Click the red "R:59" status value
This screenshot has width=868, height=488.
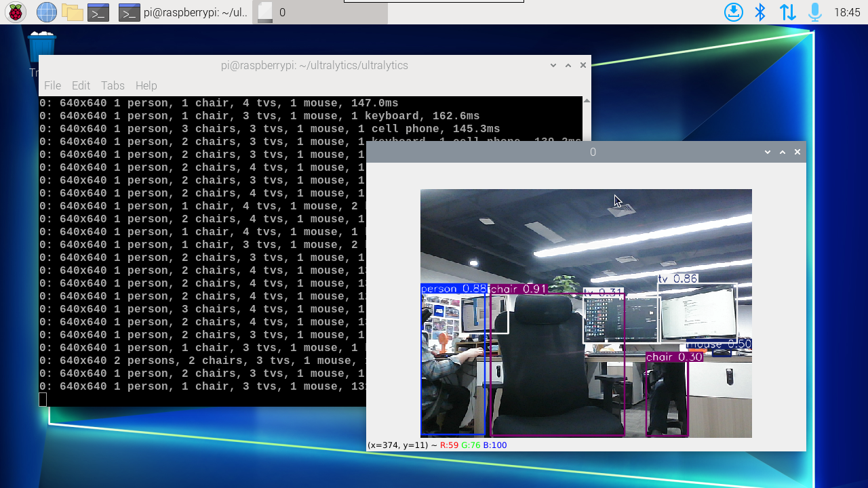(449, 445)
